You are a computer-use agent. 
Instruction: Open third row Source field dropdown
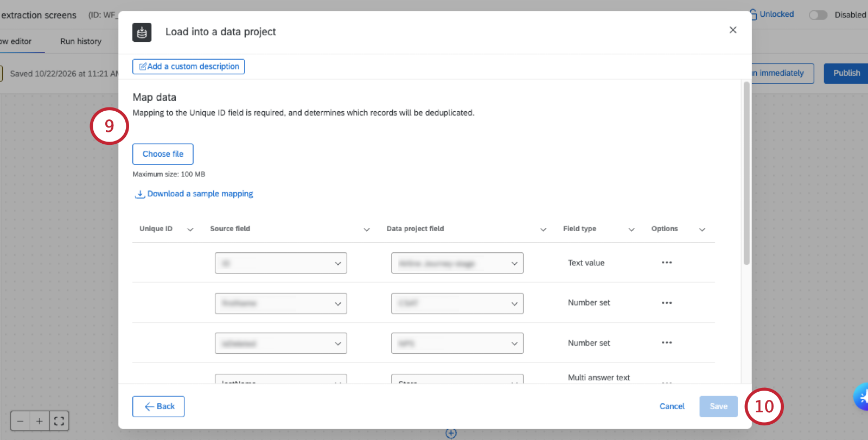(281, 343)
